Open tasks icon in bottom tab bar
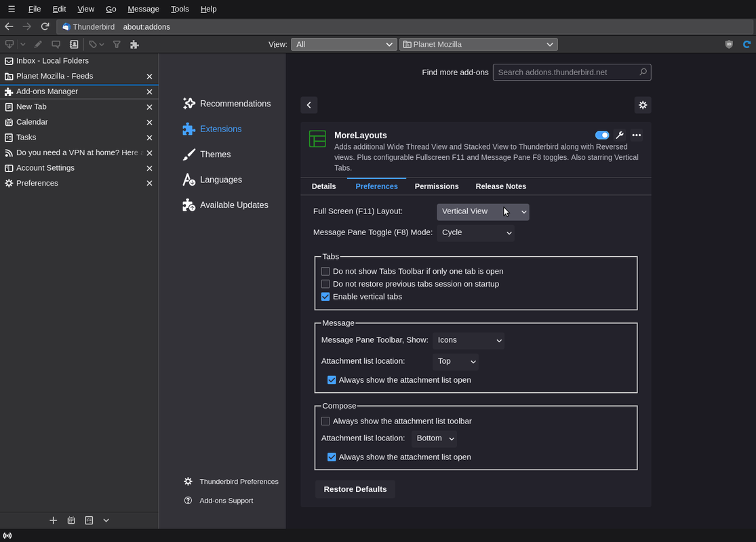Image resolution: width=756 pixels, height=542 pixels. tap(89, 520)
